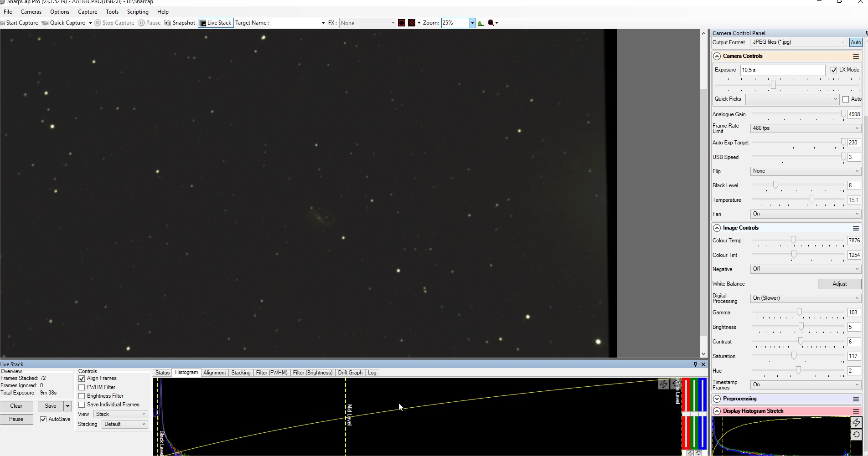
Task: Close the Live Stack panel
Action: point(703,364)
